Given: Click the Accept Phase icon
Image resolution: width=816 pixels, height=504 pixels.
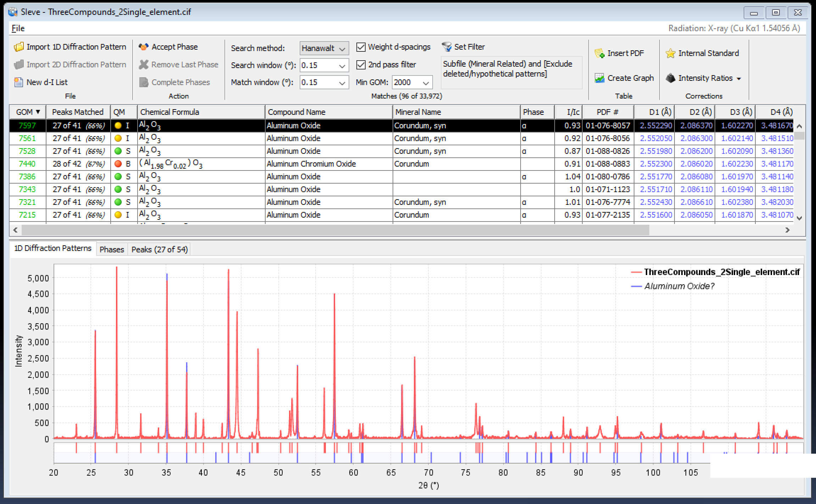Looking at the screenshot, I should 144,47.
